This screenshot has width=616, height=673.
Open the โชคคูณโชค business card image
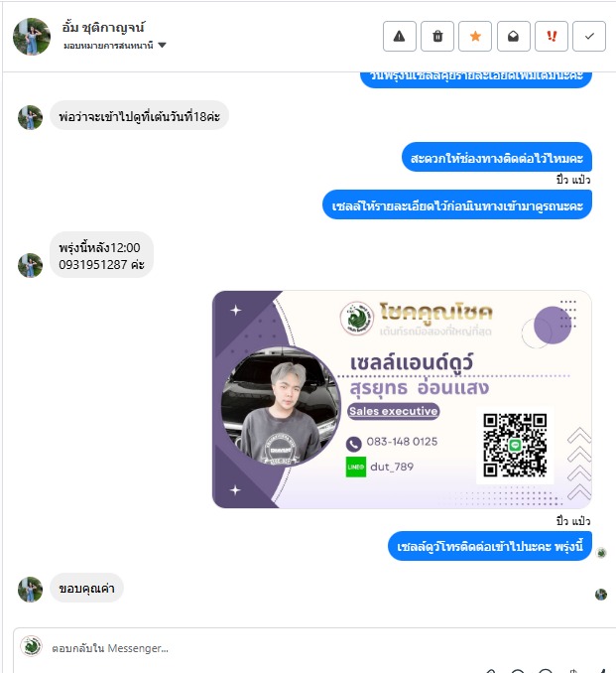(x=402, y=400)
